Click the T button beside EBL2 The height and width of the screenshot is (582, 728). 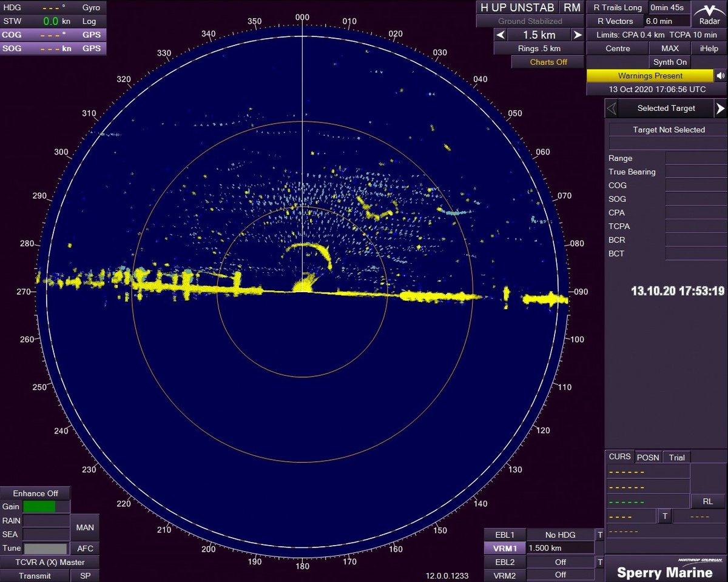pos(599,562)
